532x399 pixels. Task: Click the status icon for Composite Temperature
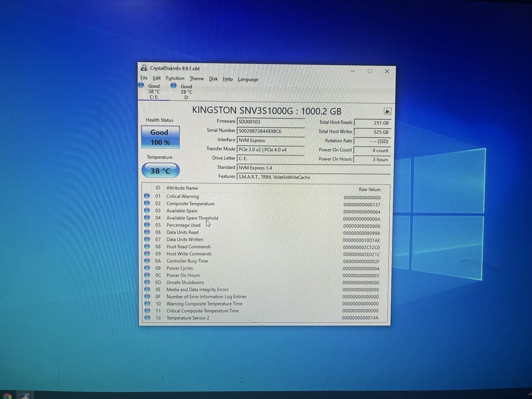(x=147, y=203)
